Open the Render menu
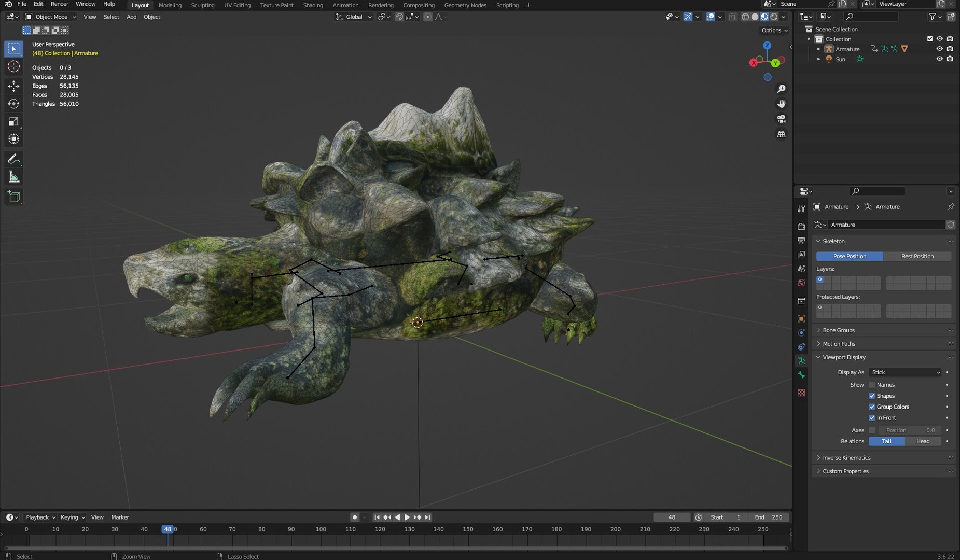960x560 pixels. 59,4
